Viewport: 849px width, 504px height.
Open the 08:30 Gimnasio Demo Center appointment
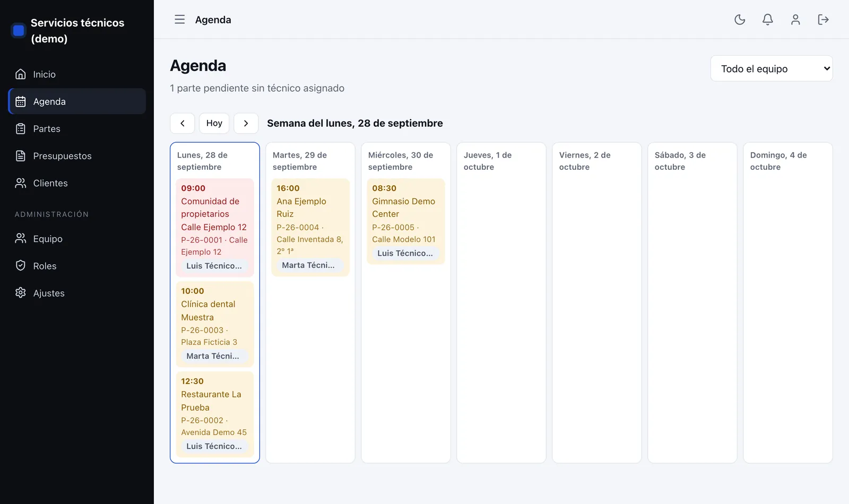(x=406, y=221)
